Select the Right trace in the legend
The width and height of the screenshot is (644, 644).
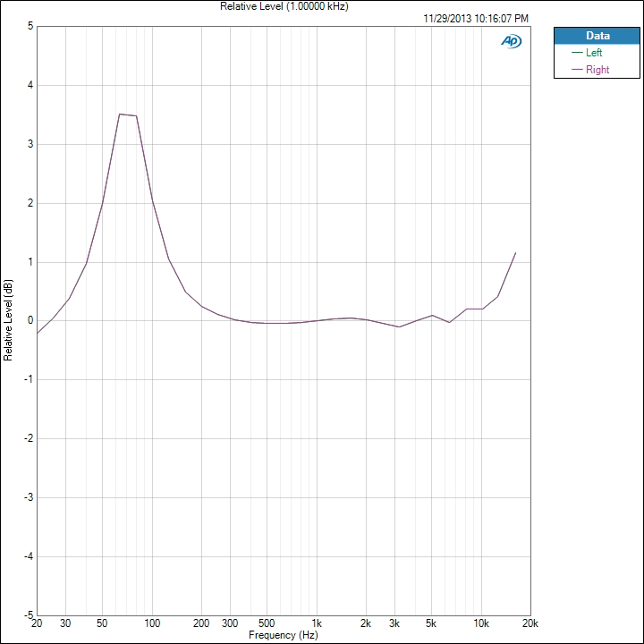(597, 70)
